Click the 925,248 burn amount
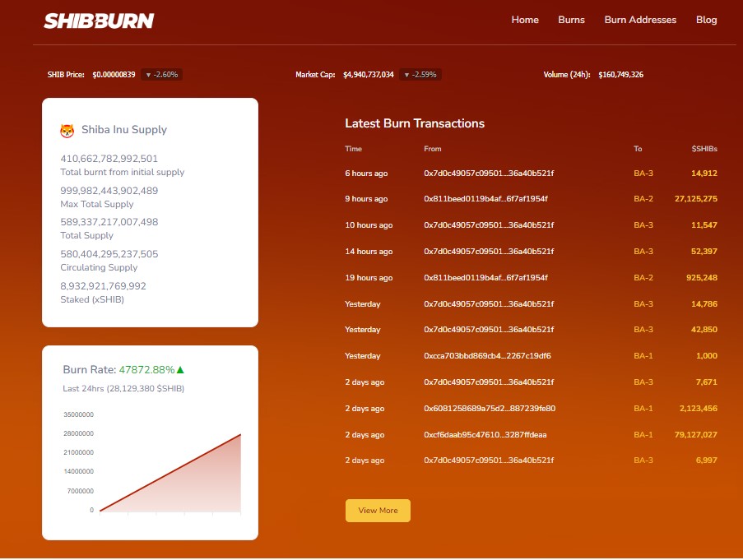Image resolution: width=743 pixels, height=560 pixels. [702, 277]
